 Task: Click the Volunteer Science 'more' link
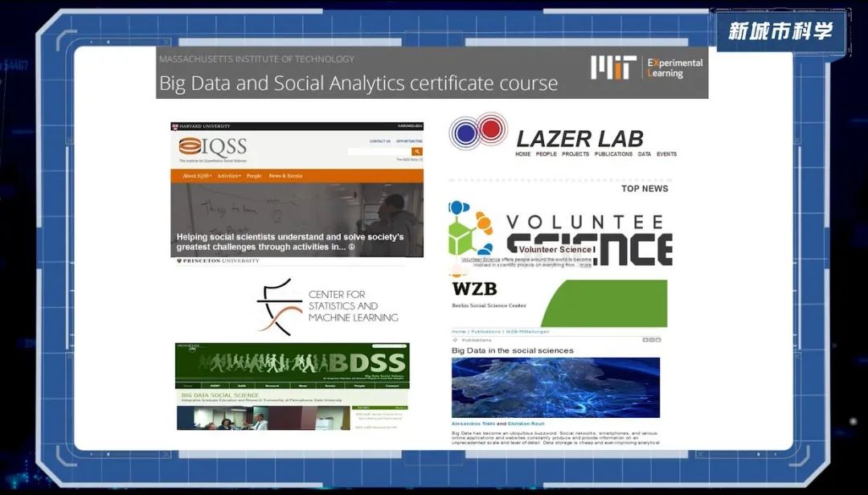pyautogui.click(x=585, y=265)
